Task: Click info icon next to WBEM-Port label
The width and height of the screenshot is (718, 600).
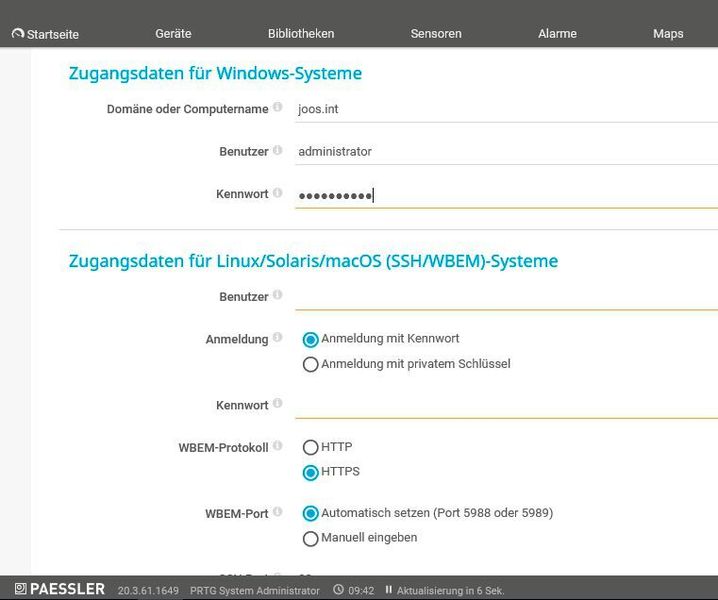Action: [277, 512]
